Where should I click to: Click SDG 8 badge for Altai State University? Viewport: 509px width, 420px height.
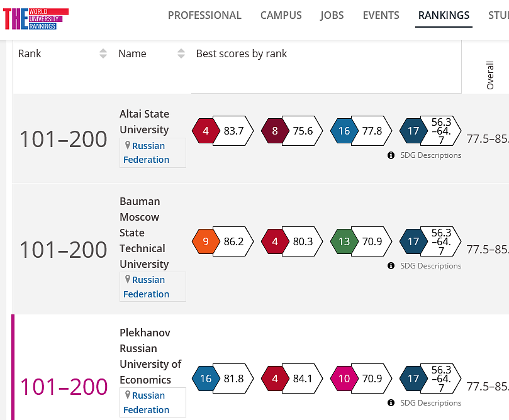tap(274, 131)
